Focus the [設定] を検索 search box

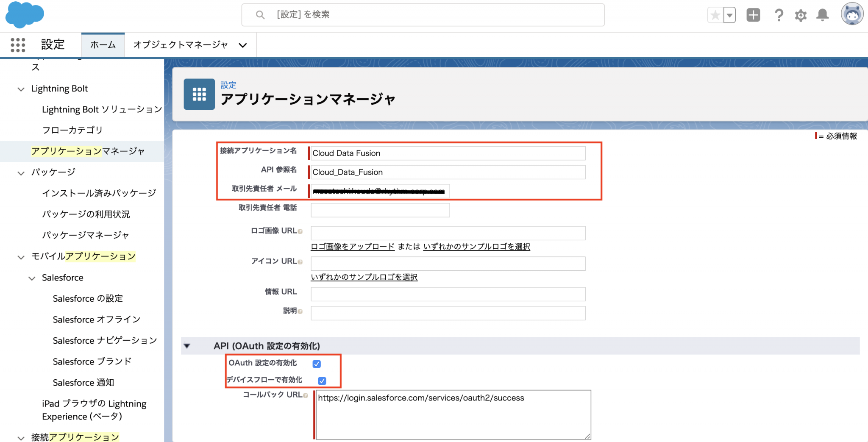(424, 15)
